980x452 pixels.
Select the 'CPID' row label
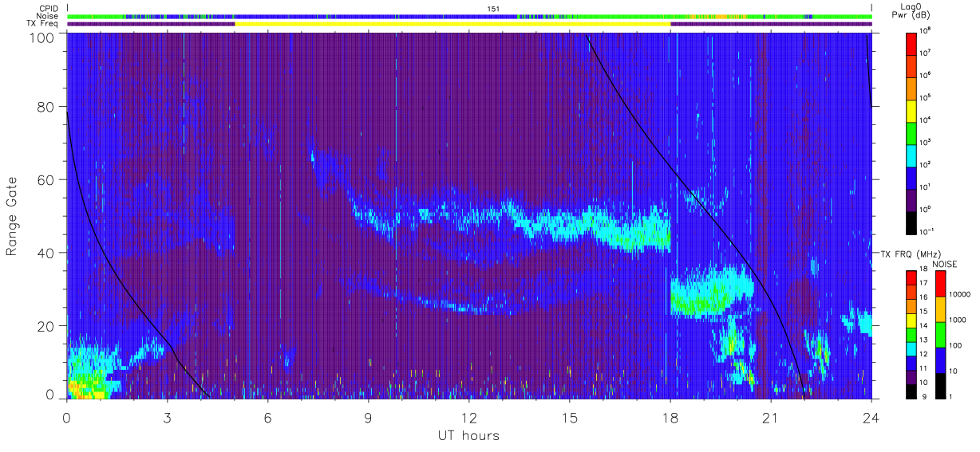[x=49, y=8]
